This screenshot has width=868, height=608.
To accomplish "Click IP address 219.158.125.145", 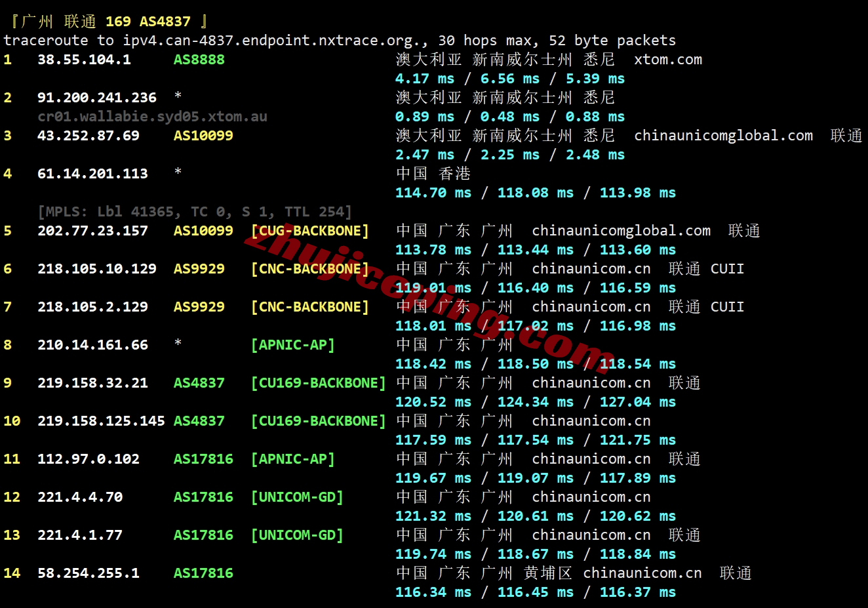I will coord(101,421).
